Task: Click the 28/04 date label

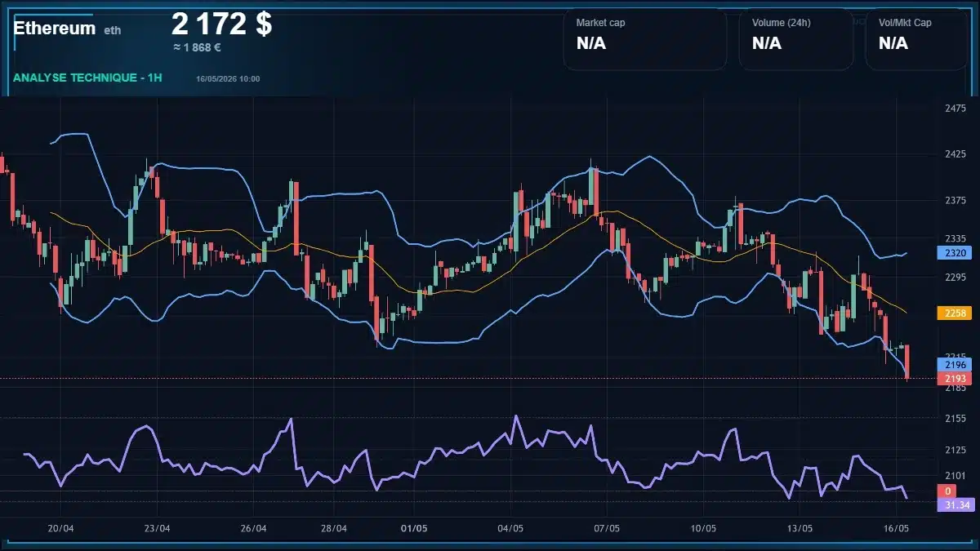Action: (x=334, y=528)
